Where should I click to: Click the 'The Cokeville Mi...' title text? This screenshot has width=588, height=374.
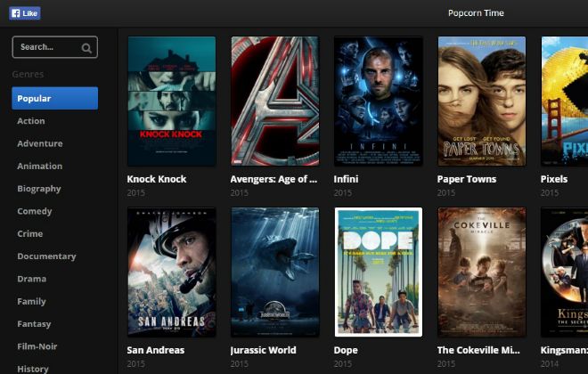pos(478,350)
